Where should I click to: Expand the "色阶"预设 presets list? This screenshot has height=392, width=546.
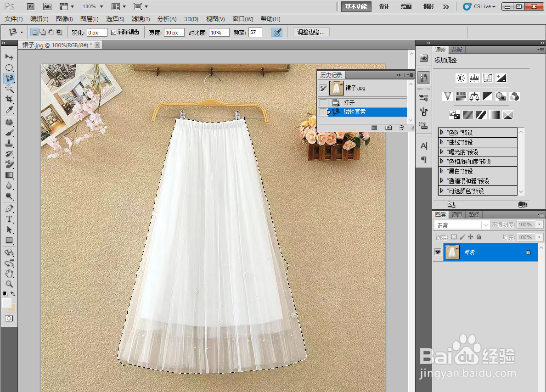click(x=442, y=132)
